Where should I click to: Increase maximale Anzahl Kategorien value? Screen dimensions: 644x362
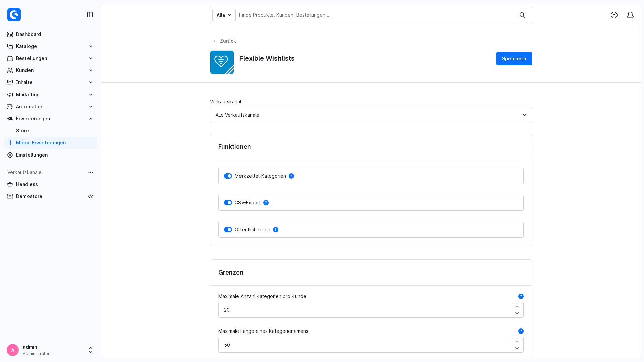tap(517, 307)
